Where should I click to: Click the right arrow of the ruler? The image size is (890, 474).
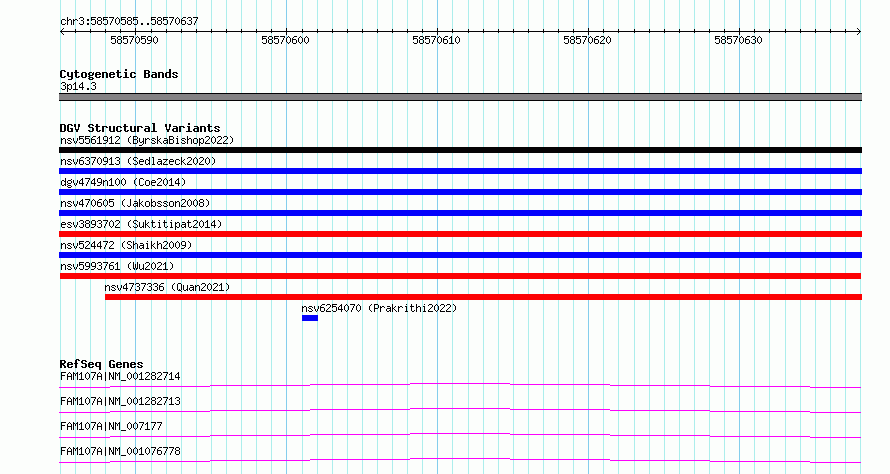(x=859, y=32)
